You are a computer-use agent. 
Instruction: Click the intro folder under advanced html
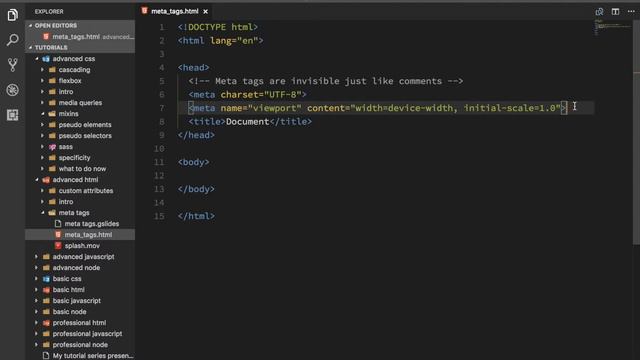66,202
